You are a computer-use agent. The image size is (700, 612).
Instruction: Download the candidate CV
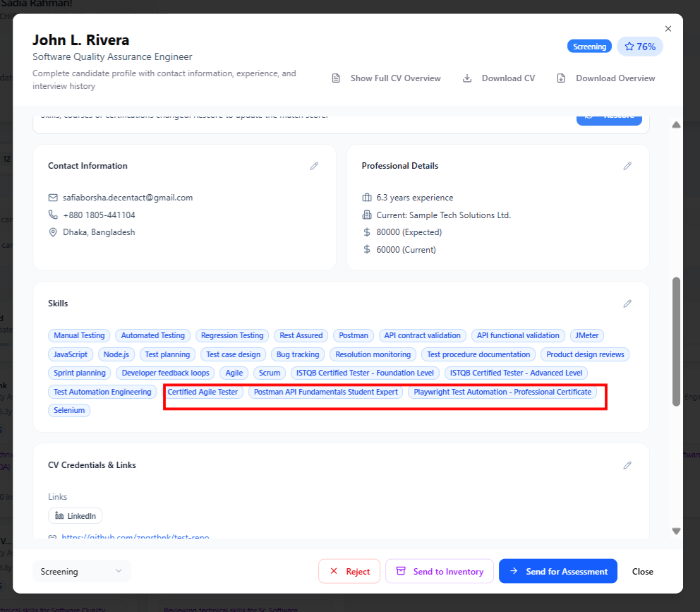coord(499,78)
